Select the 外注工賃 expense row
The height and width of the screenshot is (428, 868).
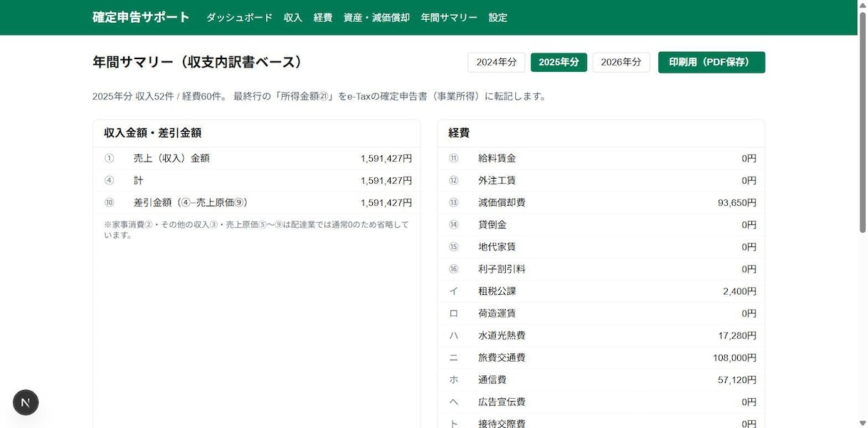601,180
